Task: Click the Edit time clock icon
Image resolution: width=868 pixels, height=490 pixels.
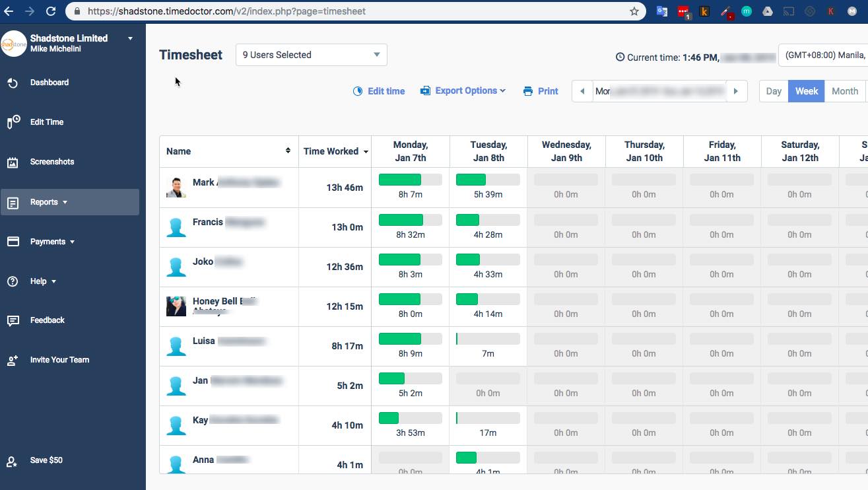Action: pos(358,91)
